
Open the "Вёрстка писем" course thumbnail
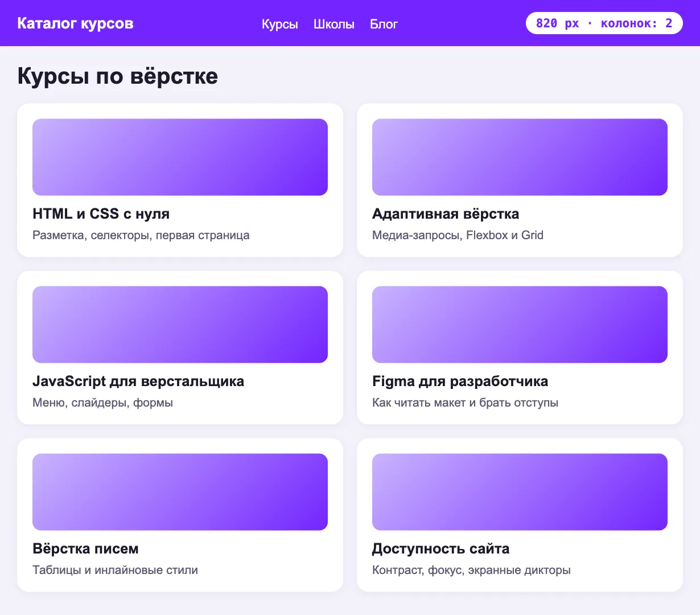180,492
